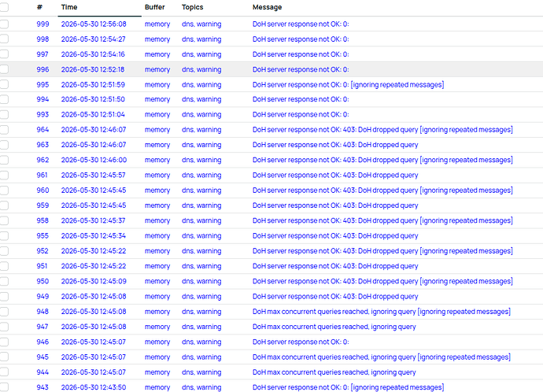Select the checkbox in row 998

[x=4, y=39]
